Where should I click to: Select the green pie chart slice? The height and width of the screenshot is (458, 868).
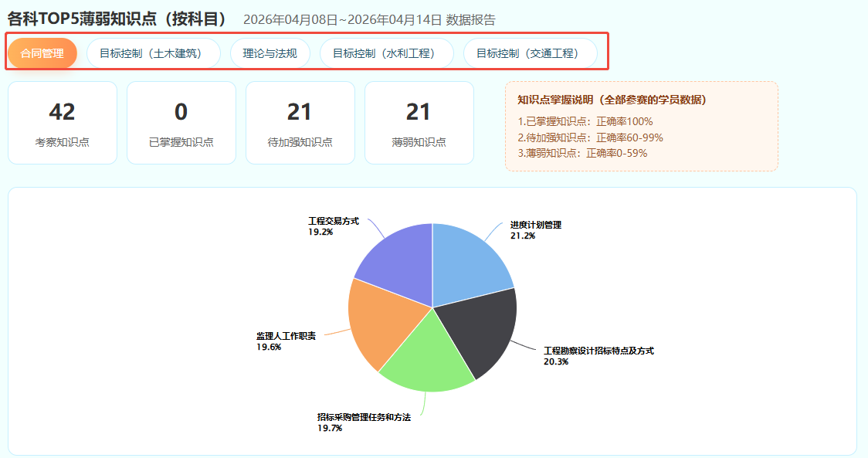point(427,359)
